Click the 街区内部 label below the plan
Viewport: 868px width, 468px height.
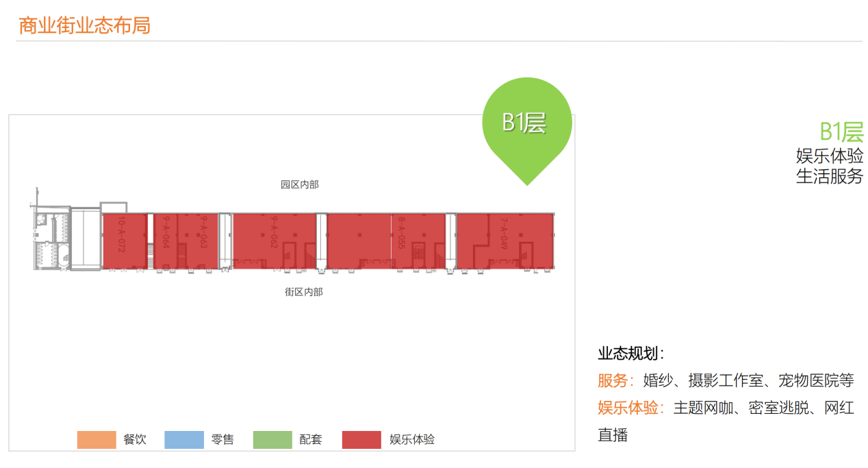[x=304, y=292]
